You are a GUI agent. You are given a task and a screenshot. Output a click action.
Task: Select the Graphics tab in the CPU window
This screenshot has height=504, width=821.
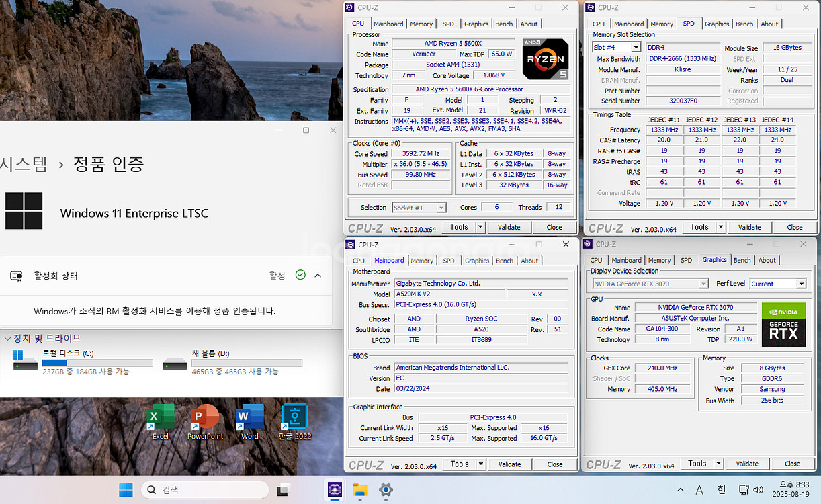click(476, 24)
